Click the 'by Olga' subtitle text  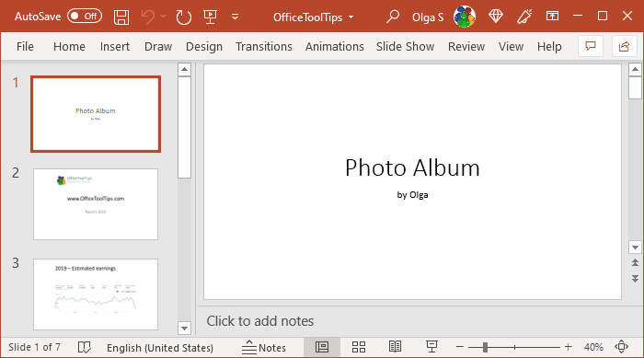click(x=412, y=195)
